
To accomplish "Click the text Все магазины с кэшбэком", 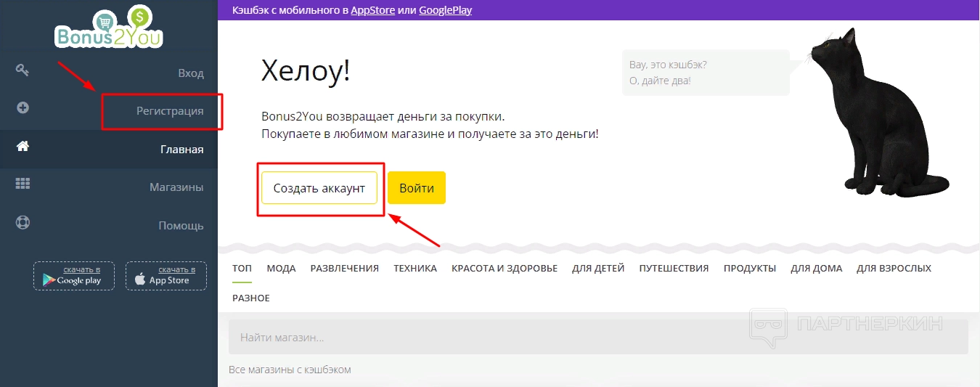I will (x=290, y=370).
